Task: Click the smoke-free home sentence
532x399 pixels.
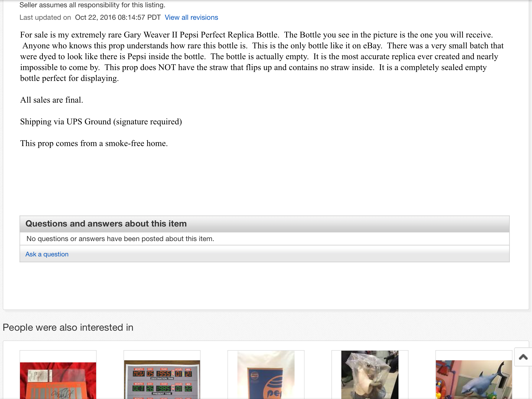Action: coord(94,143)
